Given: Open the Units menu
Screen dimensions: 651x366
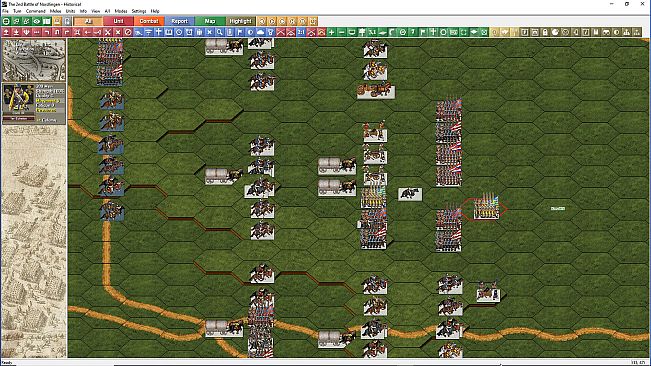Looking at the screenshot, I should (x=70, y=11).
